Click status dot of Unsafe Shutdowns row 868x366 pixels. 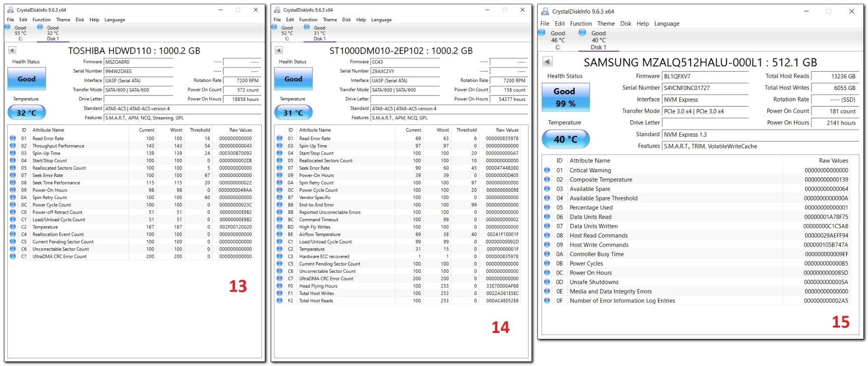pos(547,282)
